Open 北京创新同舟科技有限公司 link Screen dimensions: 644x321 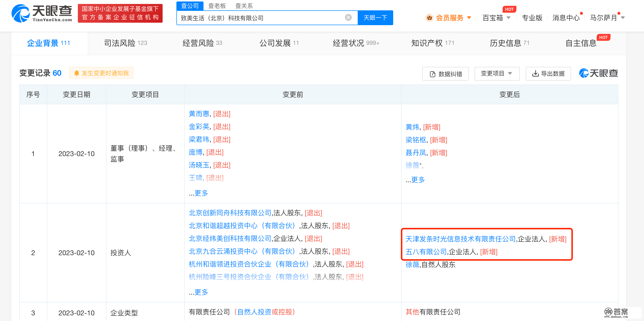point(230,213)
